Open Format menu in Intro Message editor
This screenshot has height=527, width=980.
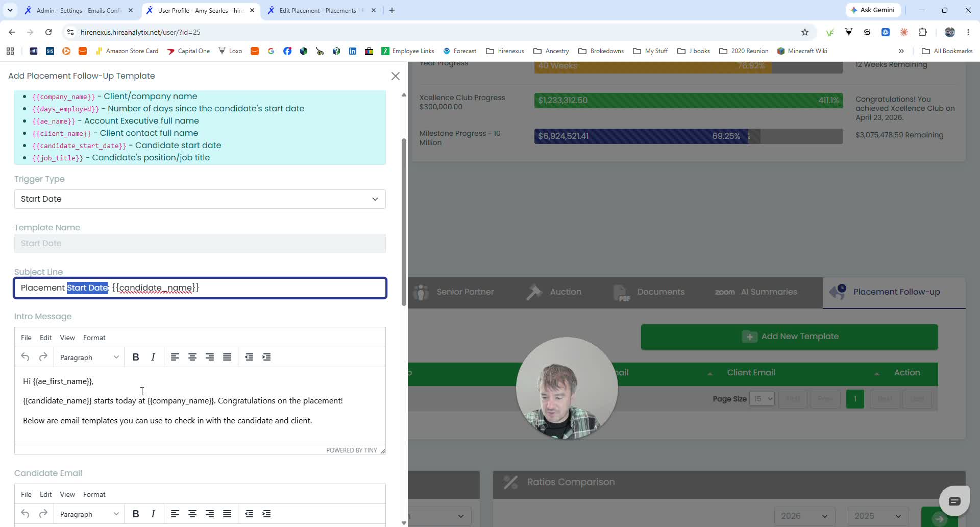click(x=94, y=338)
